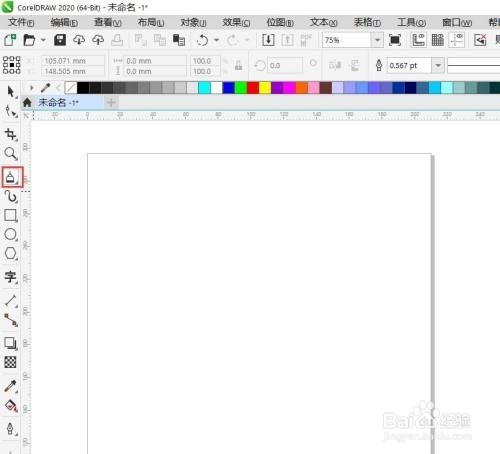Screen dimensions: 500x454
Task: Click the cloud download icon
Action: 79,40
